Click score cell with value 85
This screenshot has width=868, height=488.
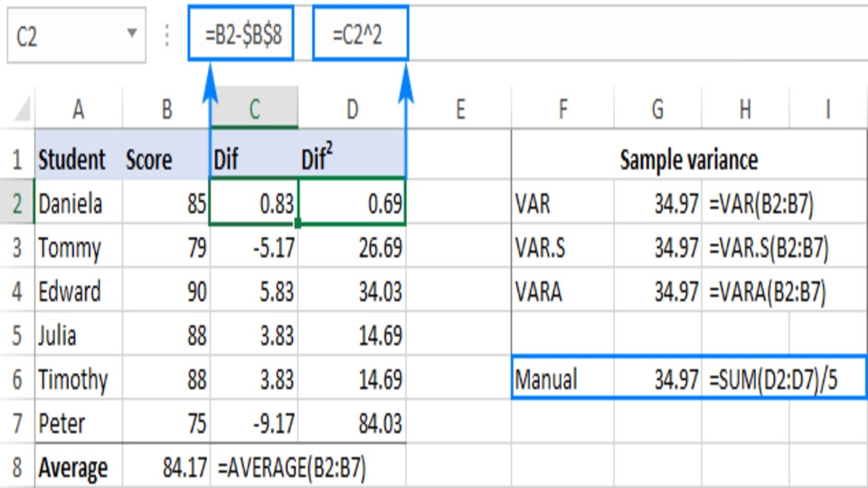tap(166, 203)
